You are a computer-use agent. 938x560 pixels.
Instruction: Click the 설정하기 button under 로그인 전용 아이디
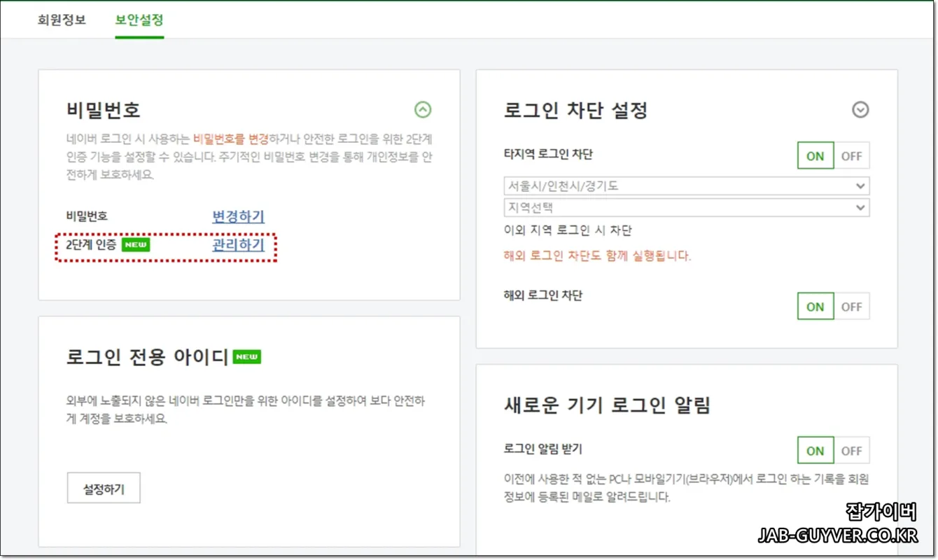103,488
